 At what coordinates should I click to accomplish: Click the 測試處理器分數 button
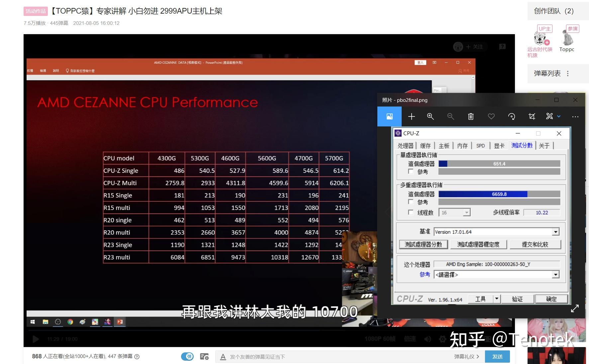click(423, 244)
